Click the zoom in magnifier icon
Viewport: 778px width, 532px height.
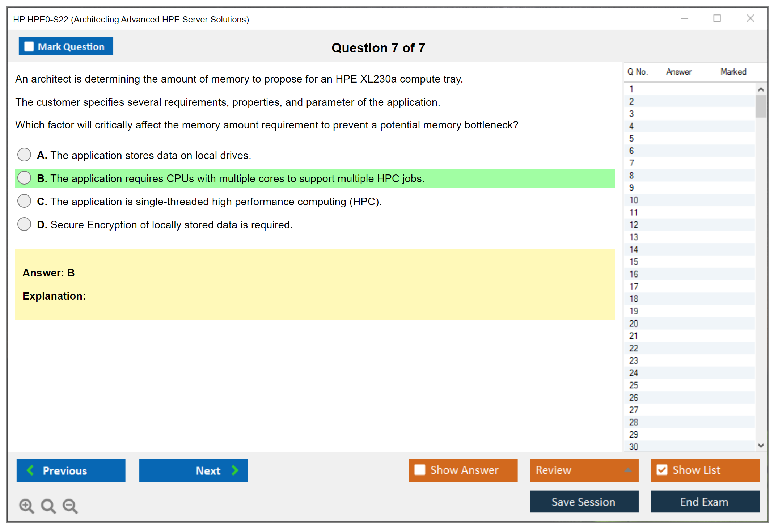tap(26, 506)
